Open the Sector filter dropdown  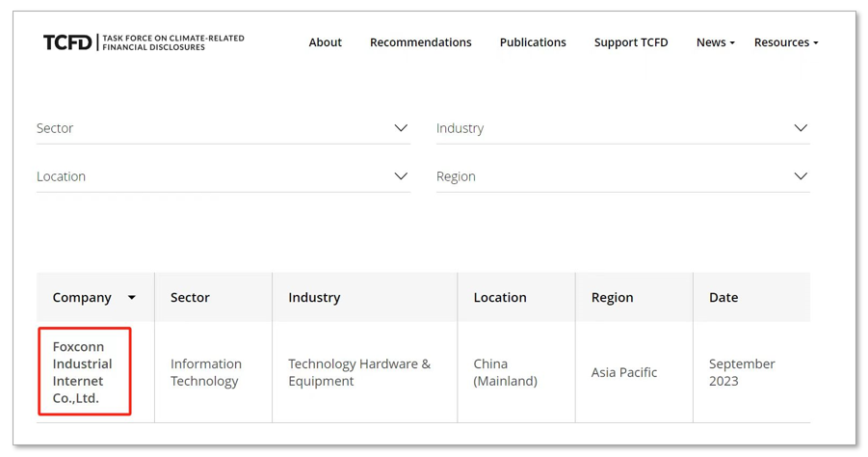(212, 128)
